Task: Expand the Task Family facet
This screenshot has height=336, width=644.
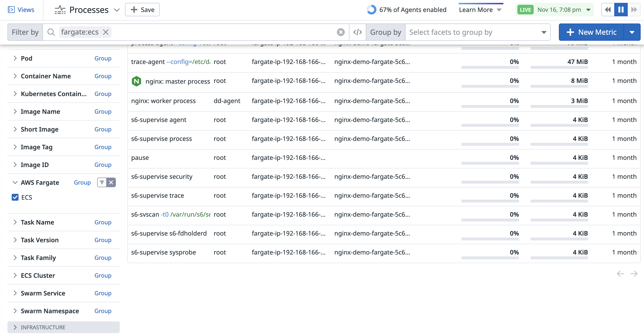Action: [x=15, y=258]
